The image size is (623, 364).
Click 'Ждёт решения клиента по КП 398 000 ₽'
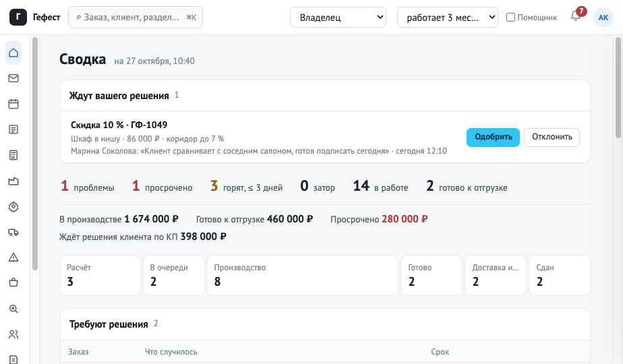click(x=143, y=237)
